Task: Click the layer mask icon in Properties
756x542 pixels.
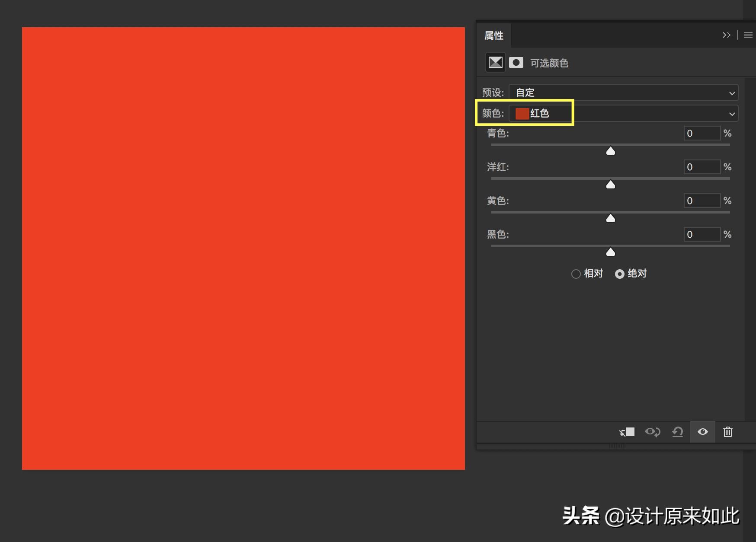Action: [516, 63]
